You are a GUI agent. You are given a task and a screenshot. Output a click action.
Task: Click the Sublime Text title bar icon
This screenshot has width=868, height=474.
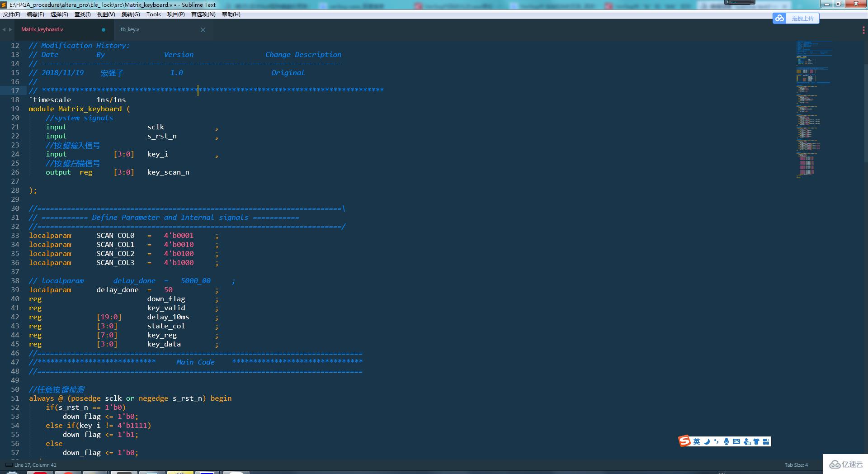click(4, 5)
